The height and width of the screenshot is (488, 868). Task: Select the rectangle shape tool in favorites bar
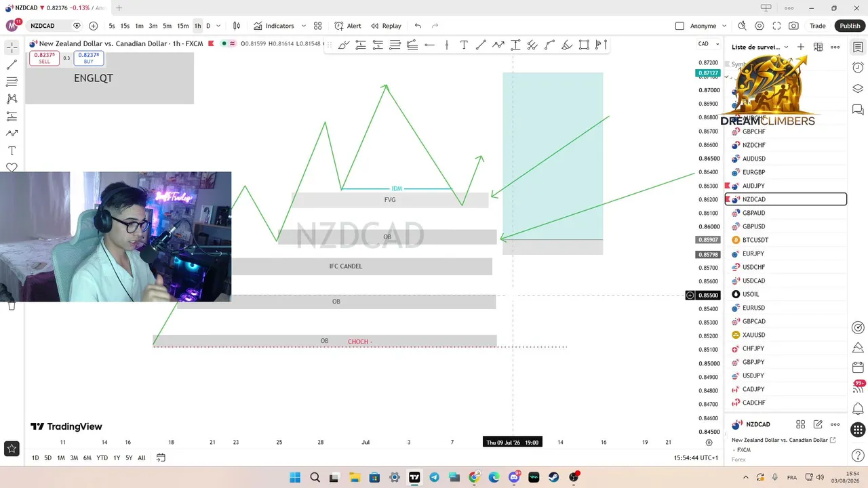coord(584,45)
